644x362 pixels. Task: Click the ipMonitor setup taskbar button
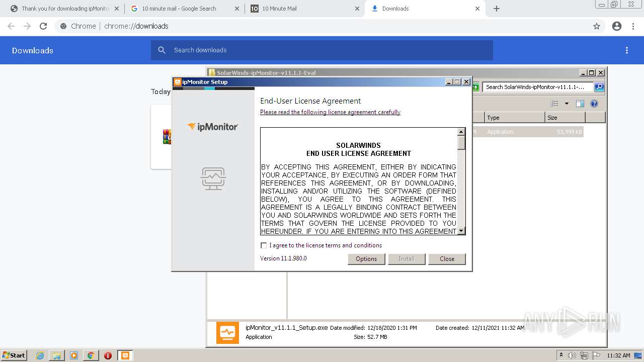125,355
